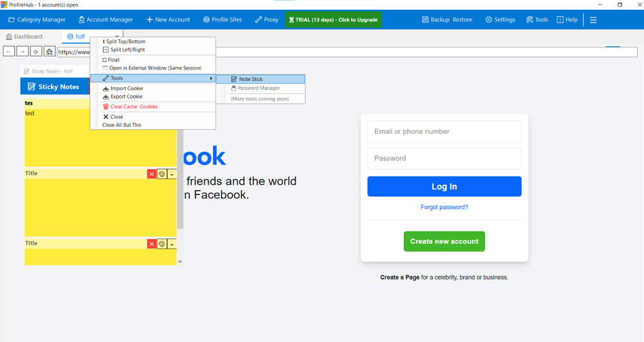Click second note Title field
The height and width of the screenshot is (342, 644).
pyautogui.click(x=86, y=174)
